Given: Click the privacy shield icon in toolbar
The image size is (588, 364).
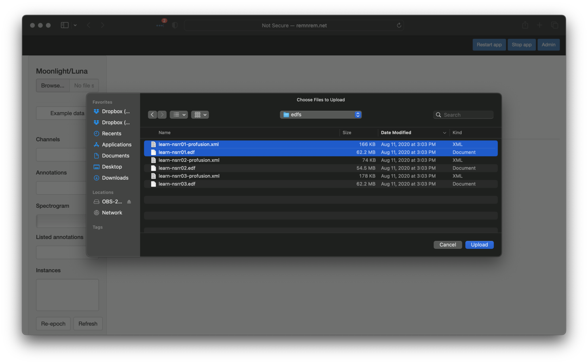Looking at the screenshot, I should [x=175, y=25].
